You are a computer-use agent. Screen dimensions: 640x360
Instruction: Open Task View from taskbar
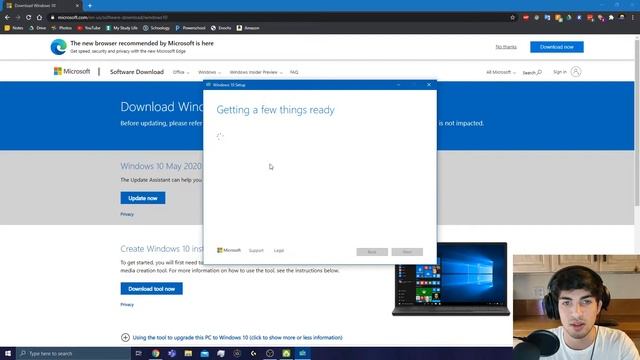(138, 353)
